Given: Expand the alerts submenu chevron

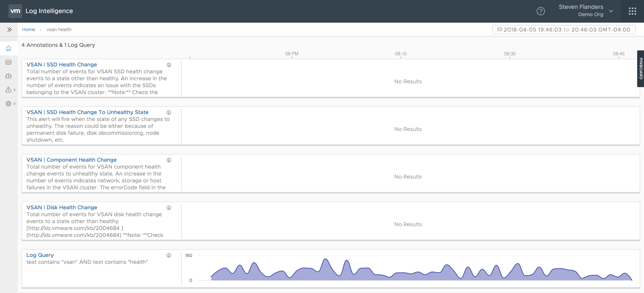Looking at the screenshot, I should pos(15,90).
